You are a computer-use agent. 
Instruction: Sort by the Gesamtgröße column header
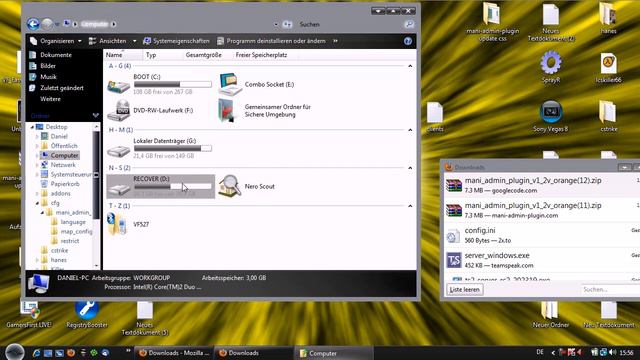point(207,55)
